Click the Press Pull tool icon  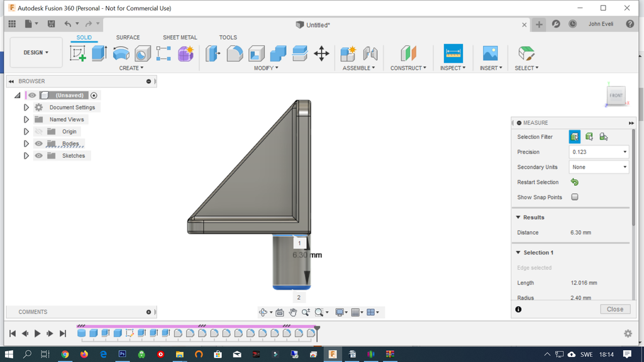(x=213, y=53)
